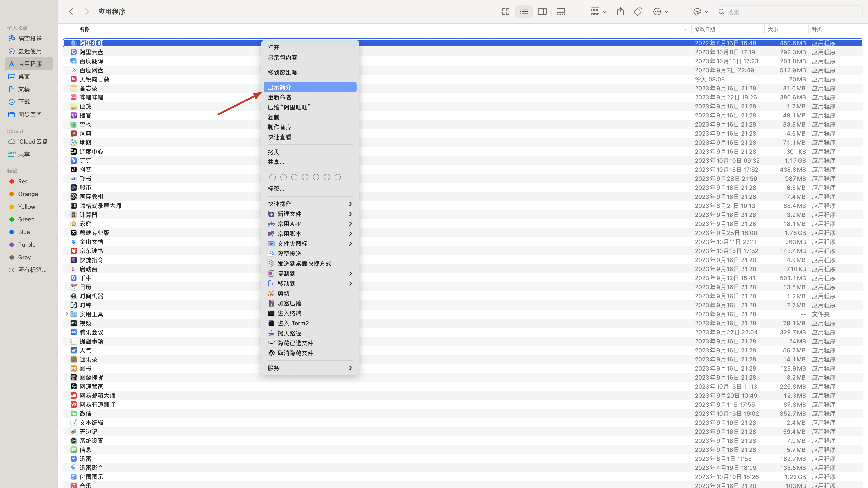Switch Finder to column view
This screenshot has height=488, width=868.
pos(542,12)
